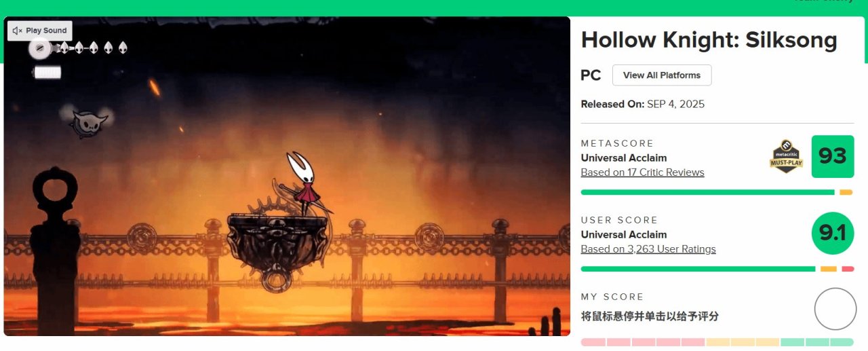This screenshot has width=868, height=351.
Task: Click the empty My Score circle
Action: [x=835, y=309]
